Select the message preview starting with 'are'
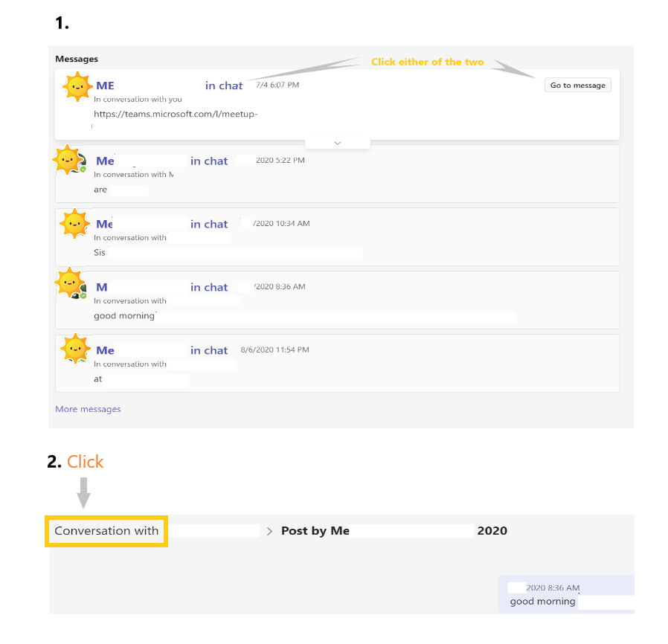The height and width of the screenshot is (644, 668). point(99,190)
